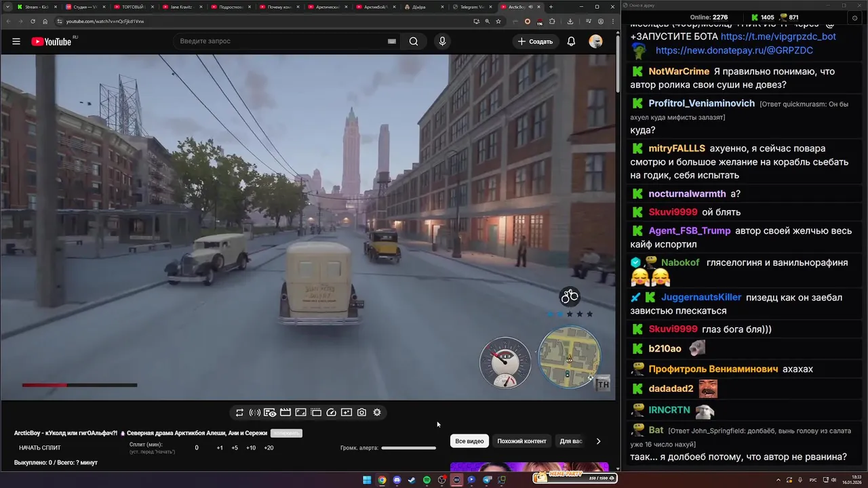The image size is (868, 488).
Task: Show more filter chips with arrow
Action: pyautogui.click(x=598, y=441)
